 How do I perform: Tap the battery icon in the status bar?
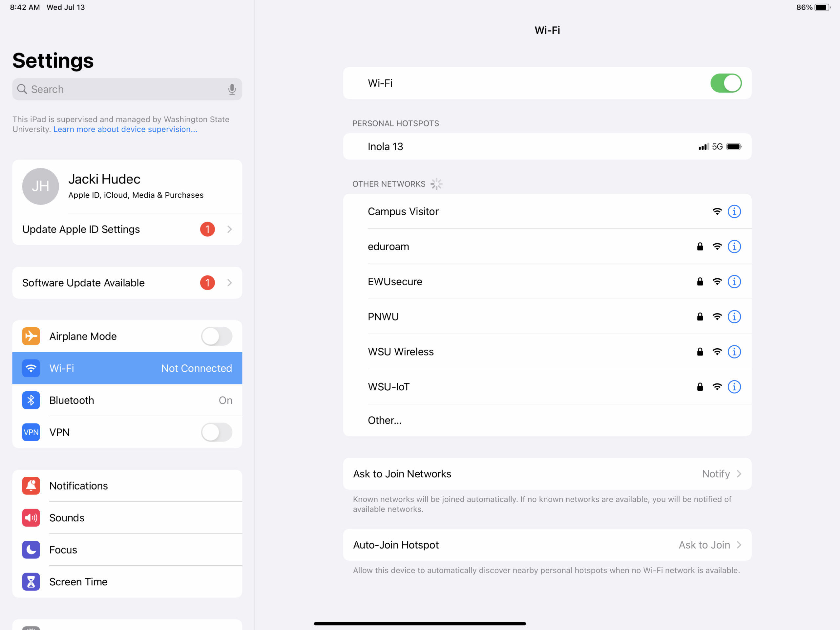pyautogui.click(x=823, y=7)
